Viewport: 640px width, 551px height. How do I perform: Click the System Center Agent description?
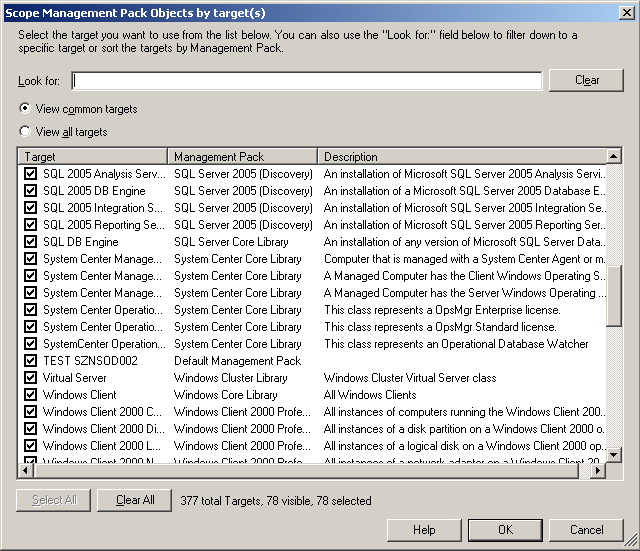pyautogui.click(x=464, y=259)
